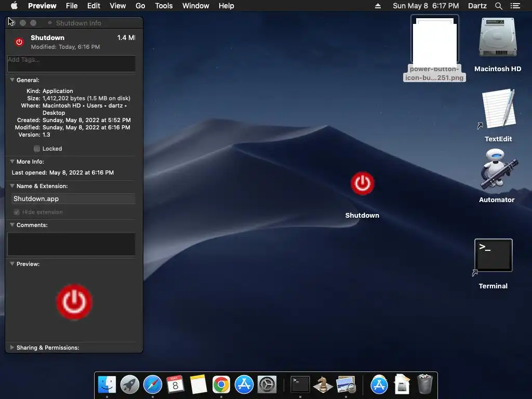
Task: Click the Shutdown.app name field
Action: click(x=73, y=199)
